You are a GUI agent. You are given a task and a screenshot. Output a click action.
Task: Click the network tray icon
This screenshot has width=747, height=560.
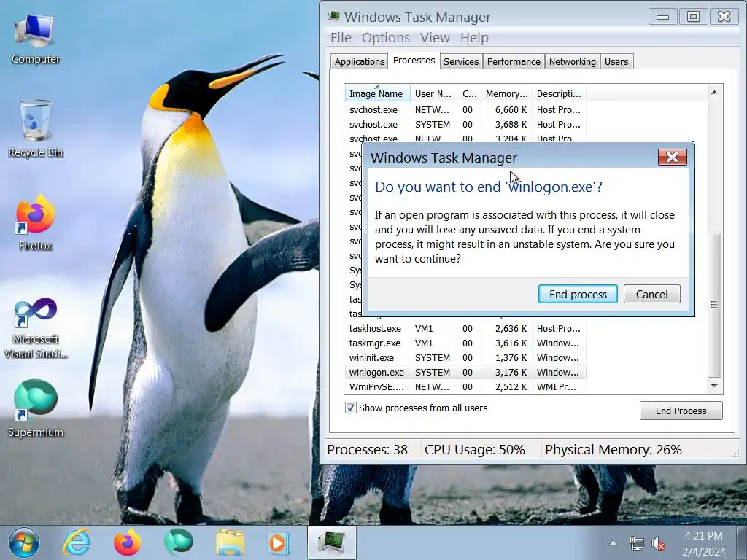(636, 542)
